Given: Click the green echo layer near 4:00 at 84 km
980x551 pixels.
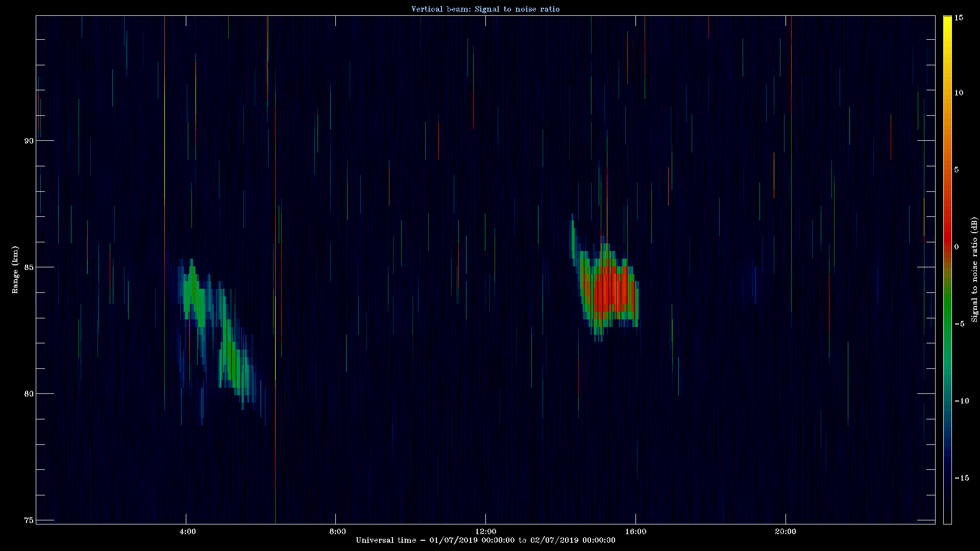Looking at the screenshot, I should 194,293.
